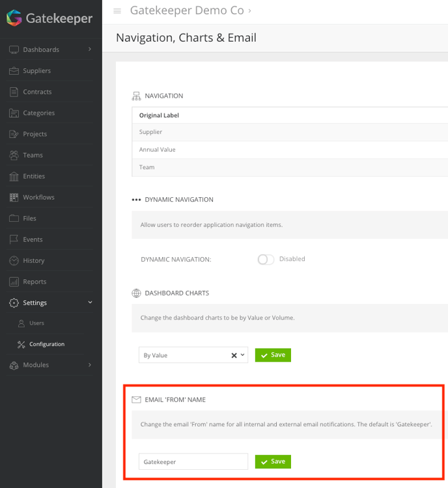Screen dimensions: 448x488
Task: Click the Gatekeeper logo icon
Action: coord(14,18)
